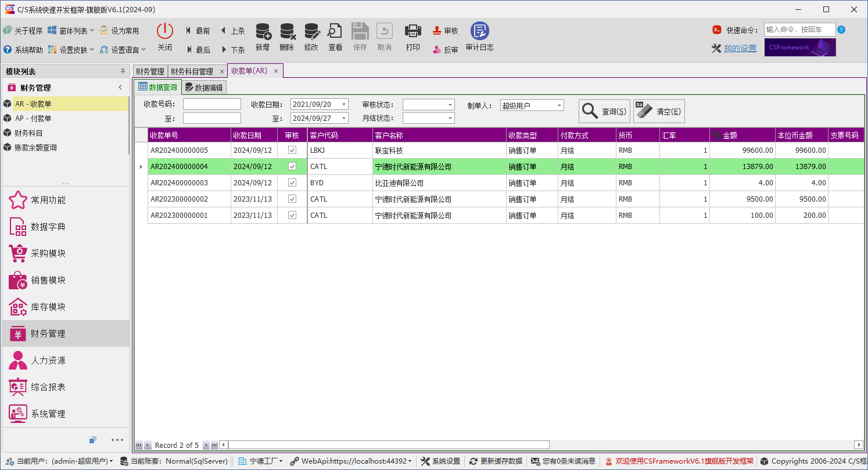Sort by the 收款单号 column header
The width and height of the screenshot is (868, 470).
point(189,135)
